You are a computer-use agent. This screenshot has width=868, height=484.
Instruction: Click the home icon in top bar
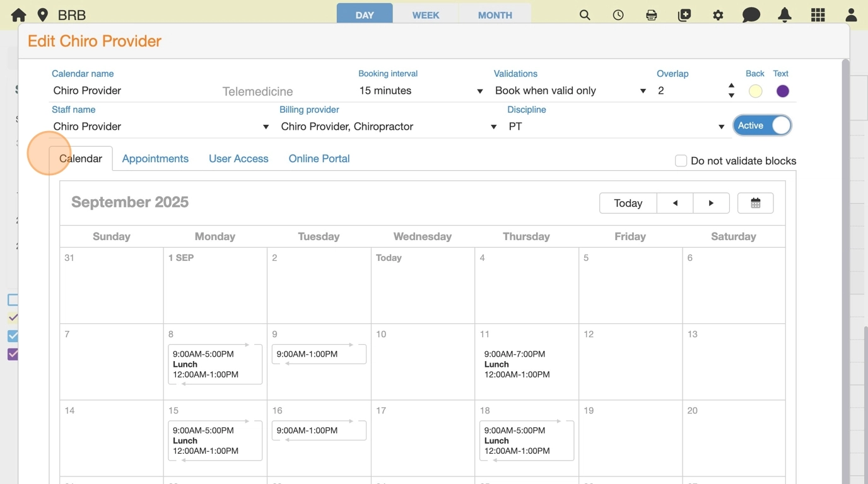[x=18, y=15]
